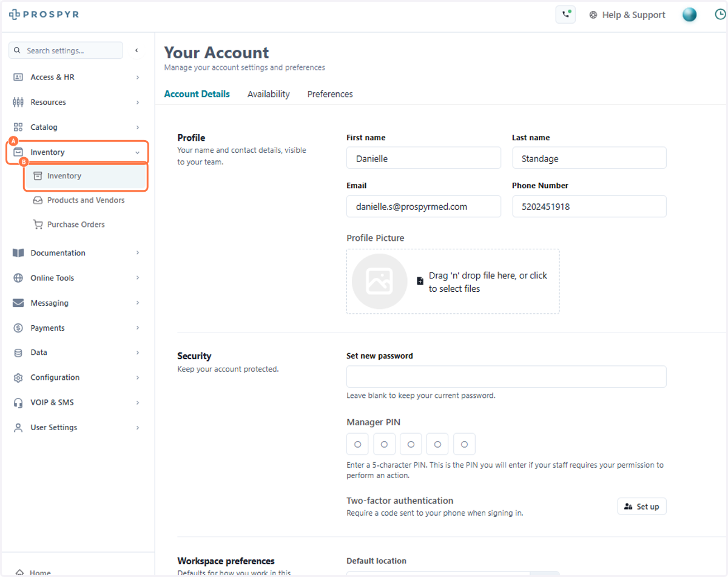Viewport: 728px width, 577px height.
Task: Click the Configuration gear icon
Action: 18,377
